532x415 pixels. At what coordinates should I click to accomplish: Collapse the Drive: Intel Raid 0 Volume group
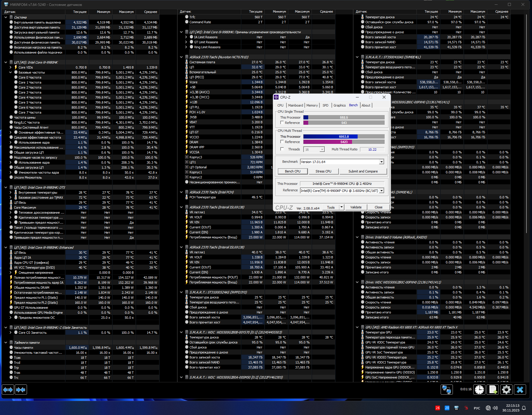click(357, 237)
